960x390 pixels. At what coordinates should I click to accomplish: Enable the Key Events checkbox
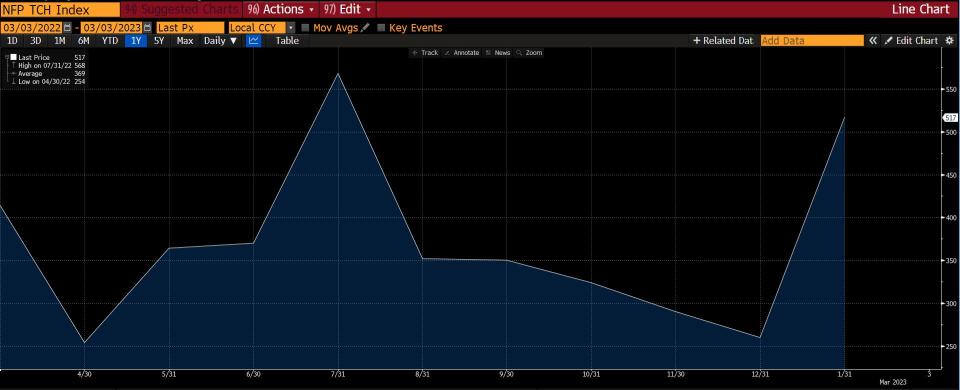[381, 28]
